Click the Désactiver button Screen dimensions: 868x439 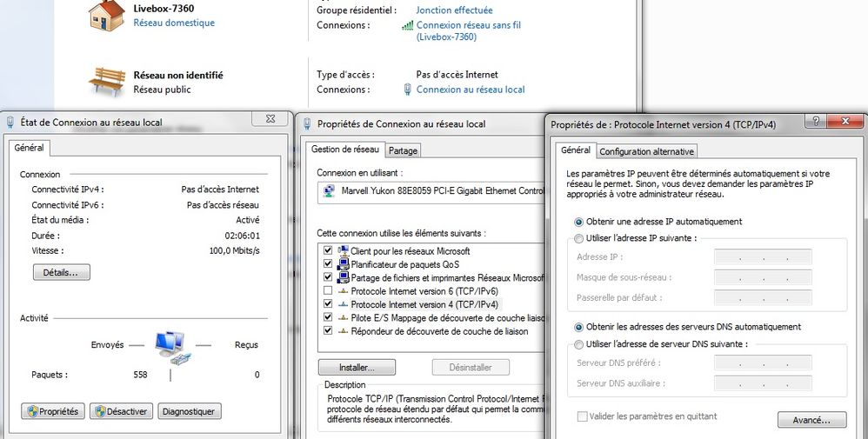[x=121, y=411]
